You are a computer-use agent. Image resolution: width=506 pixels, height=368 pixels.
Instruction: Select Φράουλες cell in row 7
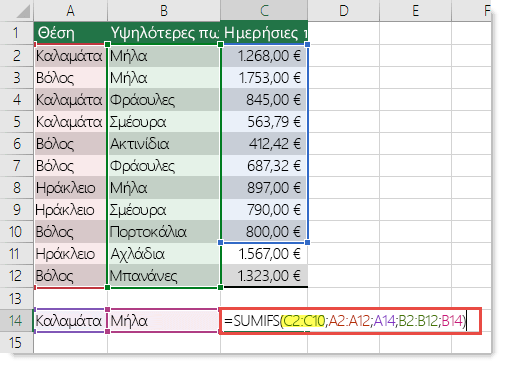tap(164, 166)
